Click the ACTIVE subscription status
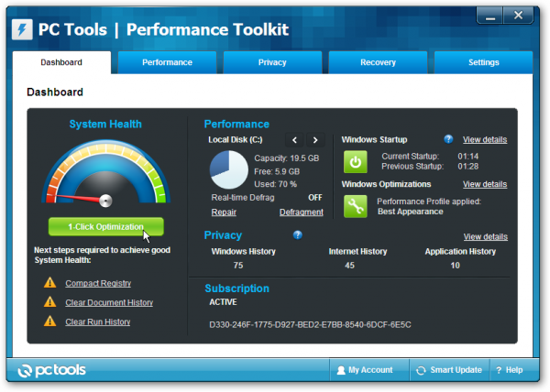550x392 pixels. [223, 302]
